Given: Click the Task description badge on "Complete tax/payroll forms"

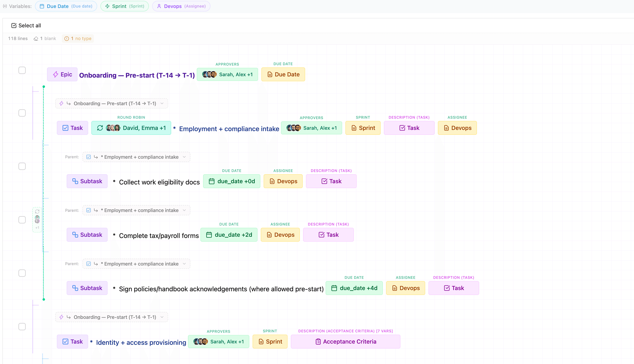Looking at the screenshot, I should tap(328, 234).
